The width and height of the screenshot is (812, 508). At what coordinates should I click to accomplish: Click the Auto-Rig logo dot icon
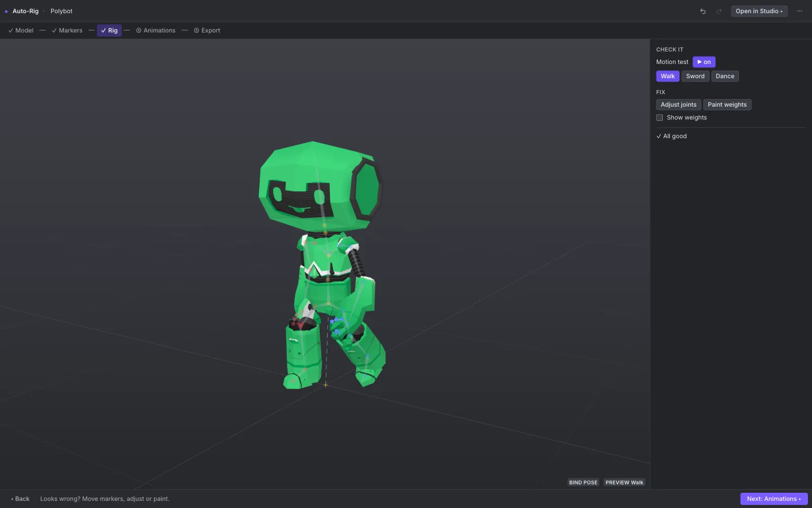tap(6, 11)
